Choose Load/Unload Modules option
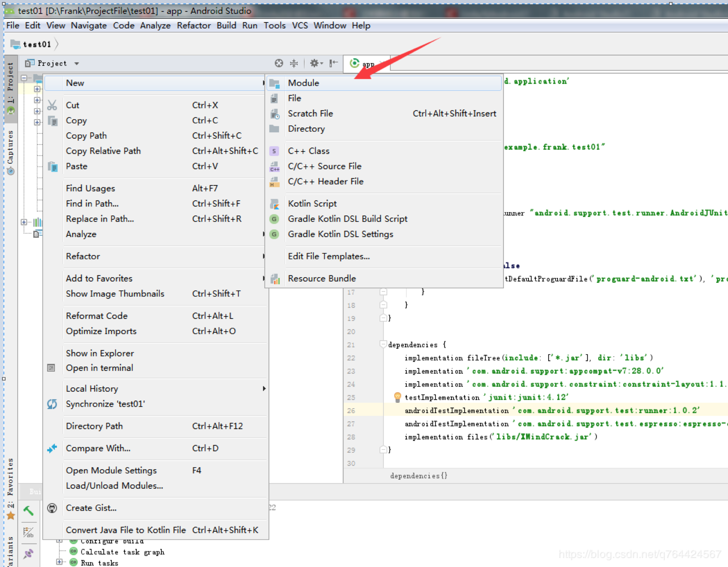The image size is (728, 567). pos(155,486)
